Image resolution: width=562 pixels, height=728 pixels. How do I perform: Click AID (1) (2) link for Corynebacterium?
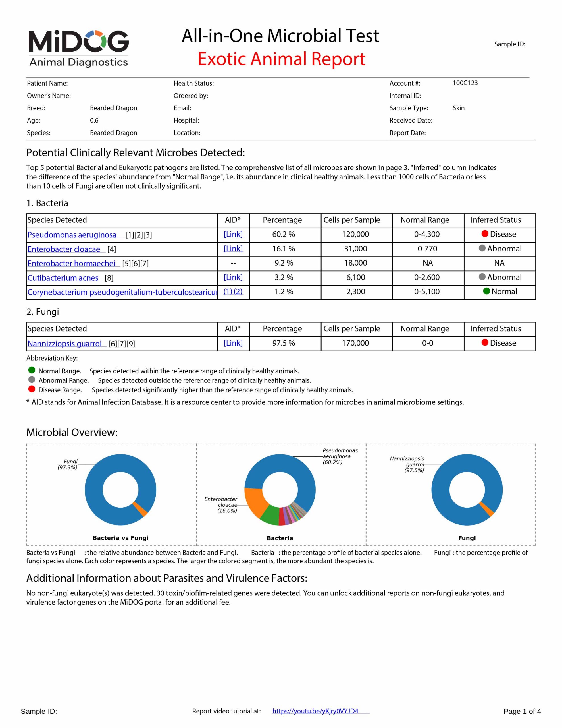(x=233, y=292)
